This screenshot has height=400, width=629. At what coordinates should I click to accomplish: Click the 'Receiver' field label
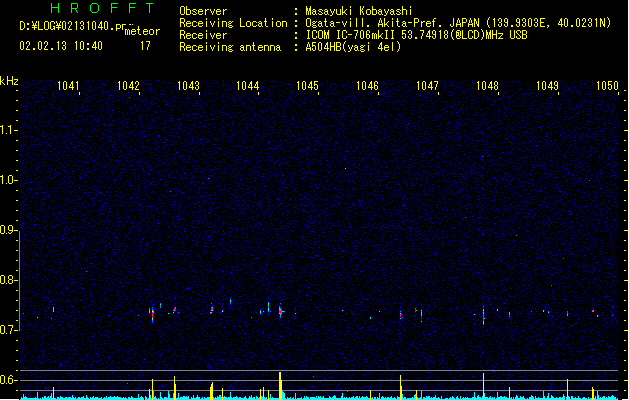point(203,35)
